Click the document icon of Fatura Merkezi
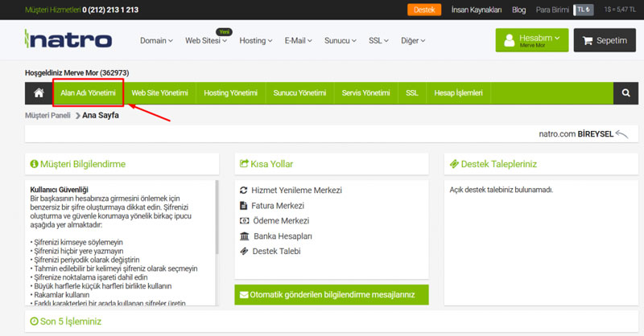 pyautogui.click(x=244, y=206)
